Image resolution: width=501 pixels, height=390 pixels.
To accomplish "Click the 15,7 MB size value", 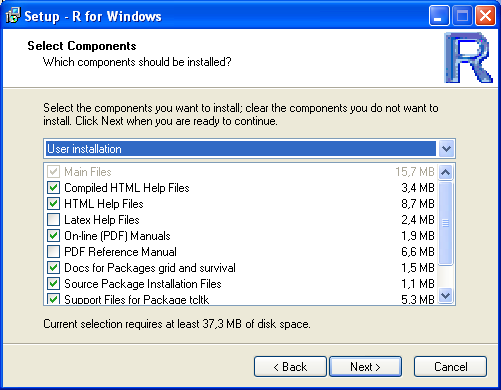I will click(415, 172).
